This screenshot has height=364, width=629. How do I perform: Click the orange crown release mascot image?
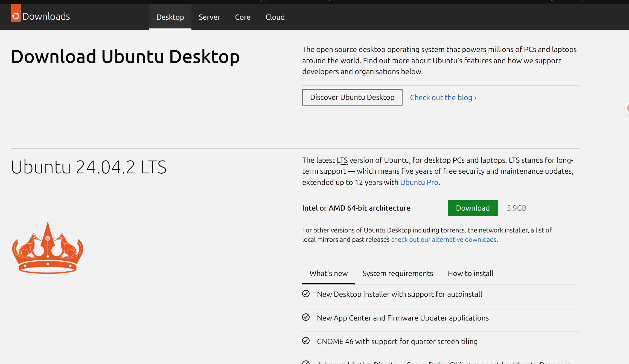(x=48, y=248)
